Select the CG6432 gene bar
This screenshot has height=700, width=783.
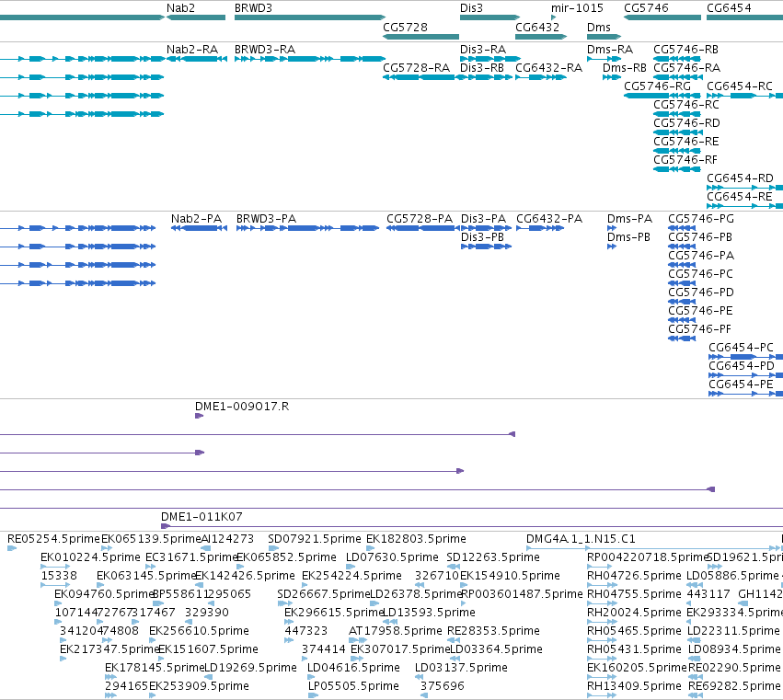[x=541, y=37]
